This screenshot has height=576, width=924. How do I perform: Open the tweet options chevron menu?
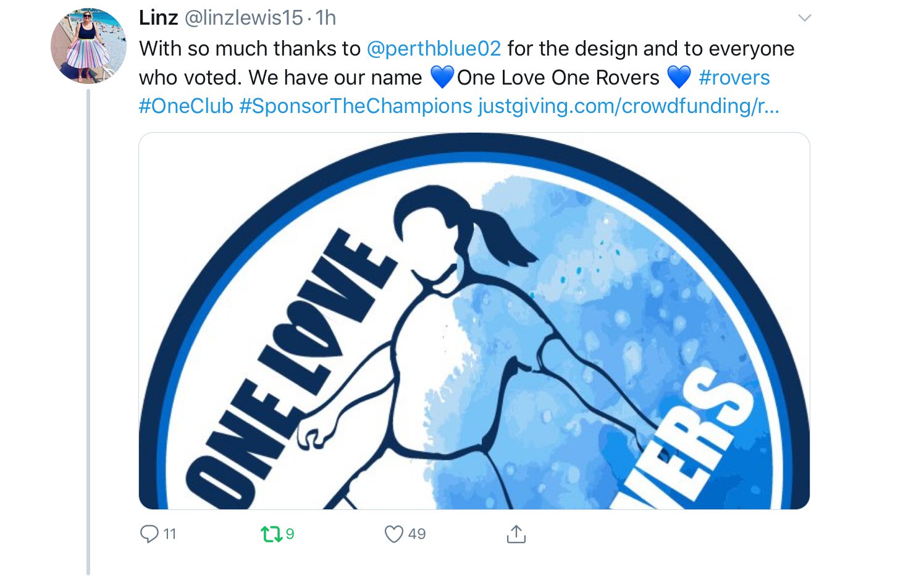(804, 18)
